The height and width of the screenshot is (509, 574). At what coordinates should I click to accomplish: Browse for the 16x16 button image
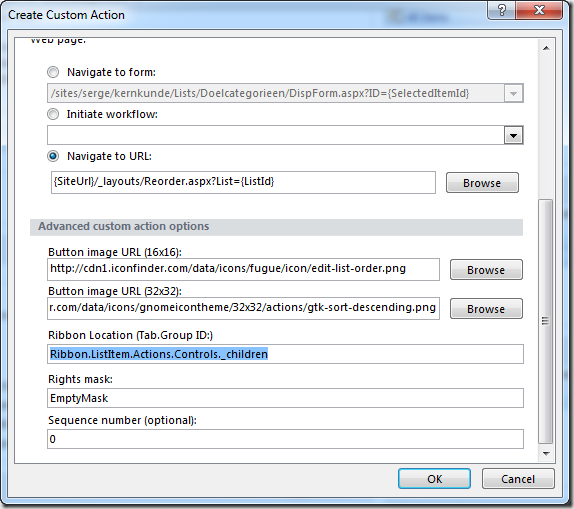[486, 270]
